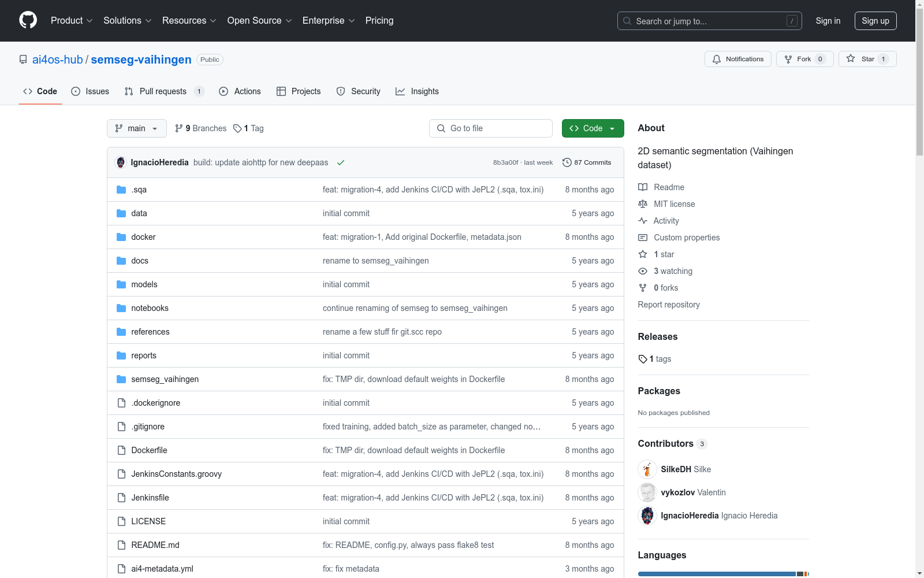Click the tag icon beside 1 Tag
The height and width of the screenshot is (578, 924).
237,128
